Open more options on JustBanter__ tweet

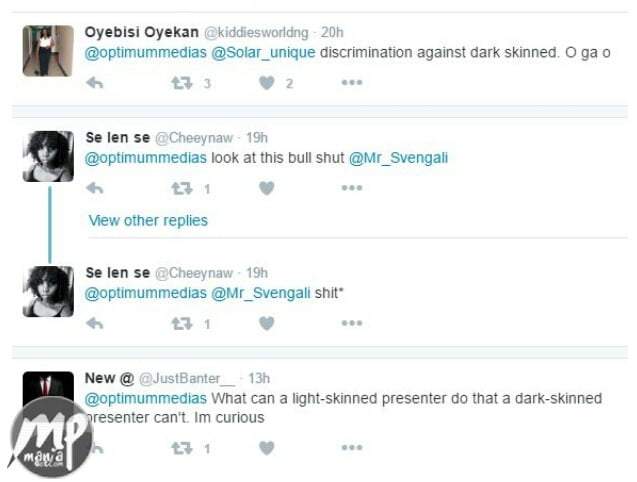352,447
